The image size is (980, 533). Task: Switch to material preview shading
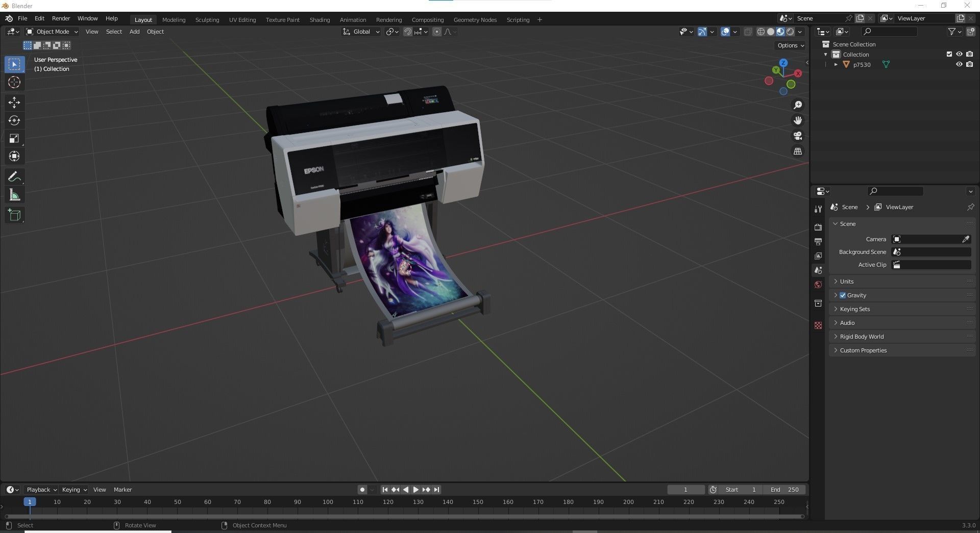tap(780, 32)
